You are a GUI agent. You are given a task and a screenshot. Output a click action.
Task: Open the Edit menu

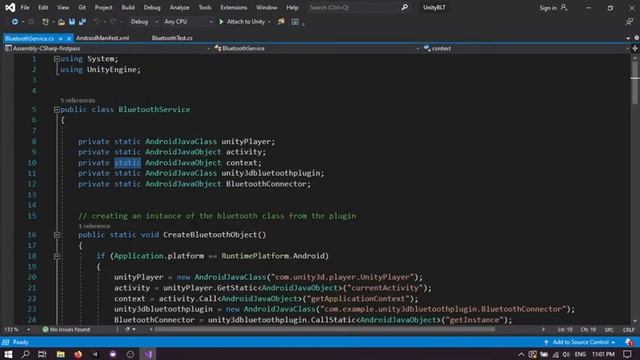pyautogui.click(x=43, y=7)
